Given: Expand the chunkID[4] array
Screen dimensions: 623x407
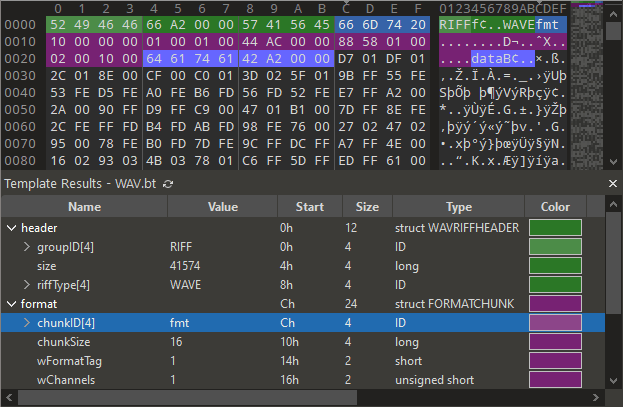Looking at the screenshot, I should tap(27, 323).
